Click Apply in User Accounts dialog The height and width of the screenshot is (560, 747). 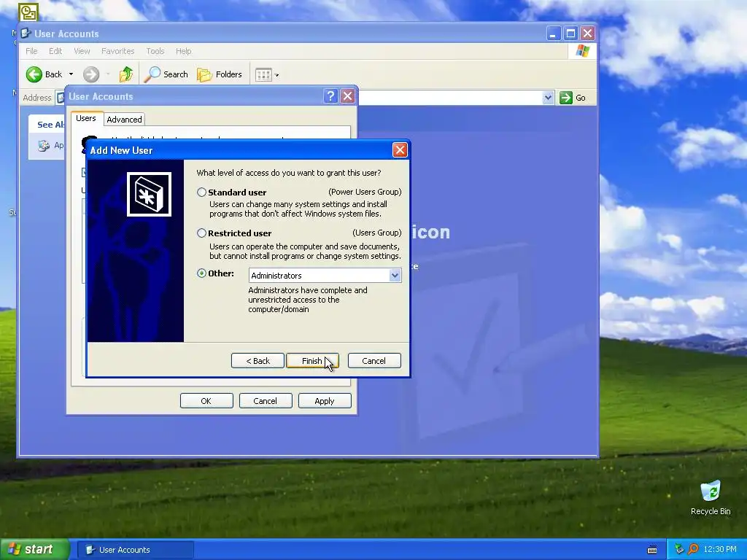pos(325,401)
